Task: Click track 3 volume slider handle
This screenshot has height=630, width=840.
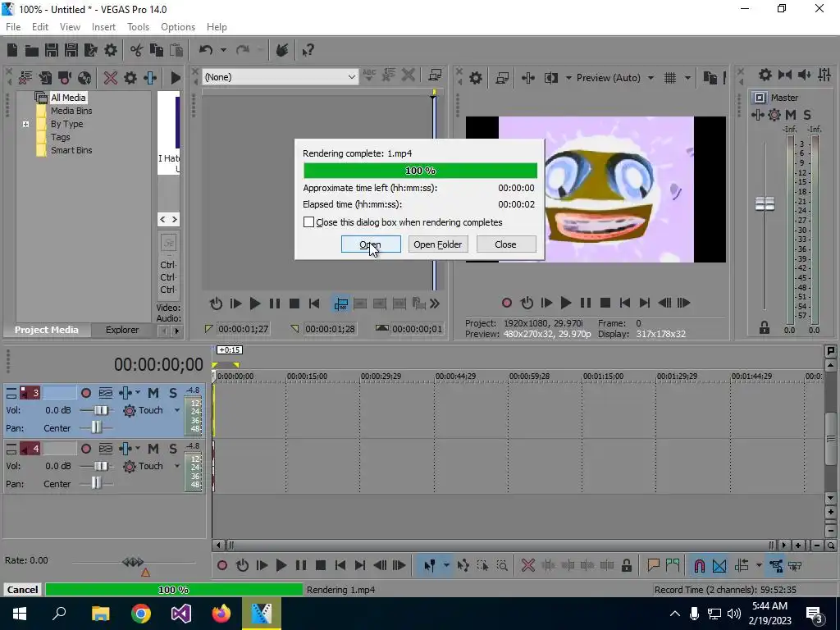Action: pyautogui.click(x=100, y=410)
